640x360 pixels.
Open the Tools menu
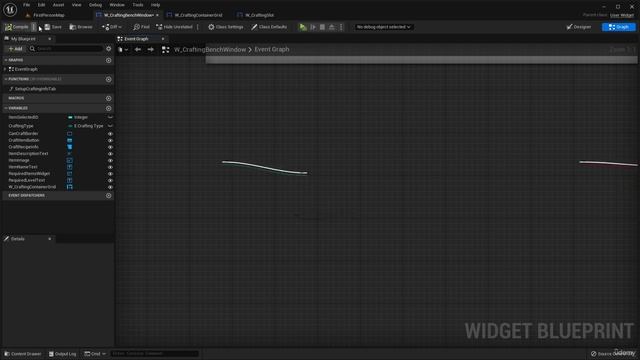pos(138,5)
